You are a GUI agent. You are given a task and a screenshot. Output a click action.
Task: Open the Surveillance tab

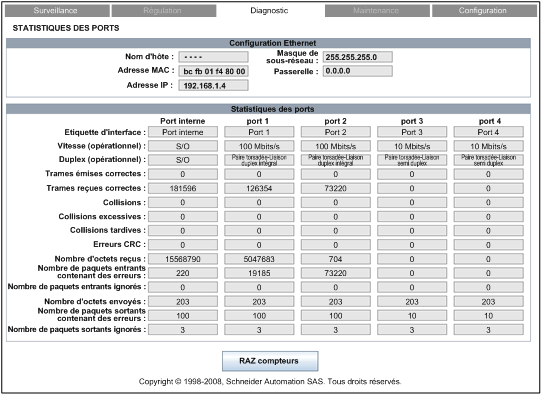click(57, 10)
